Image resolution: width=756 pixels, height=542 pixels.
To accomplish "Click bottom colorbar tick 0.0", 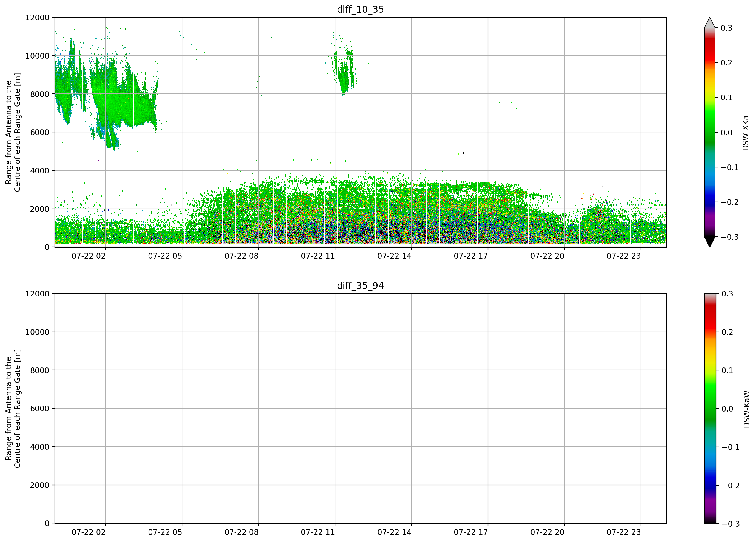I will click(x=727, y=409).
